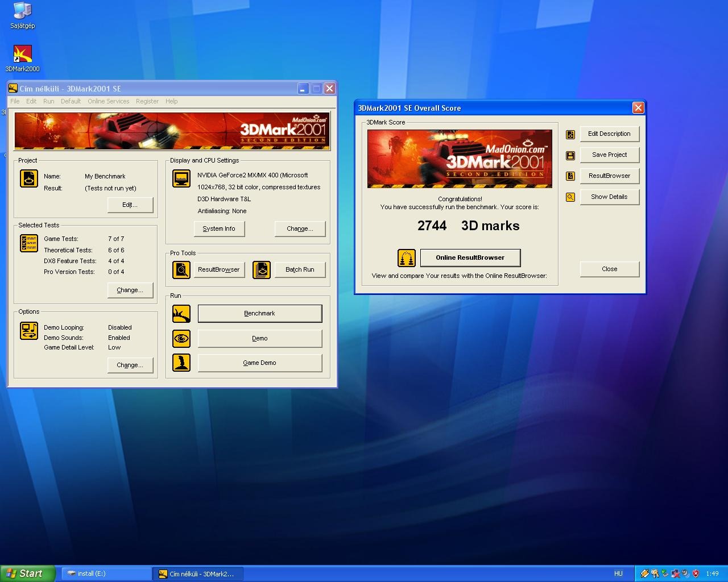The image size is (728, 582).
Task: Click the ResultBrowser magnifier icon in Pro Tools
Action: click(181, 269)
